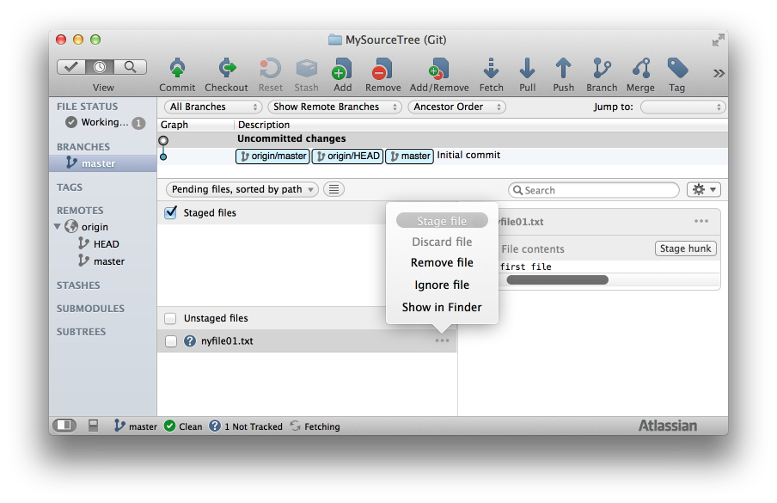This screenshot has height=503, width=777.
Task: Collapse the origin remote tree
Action: point(57,226)
